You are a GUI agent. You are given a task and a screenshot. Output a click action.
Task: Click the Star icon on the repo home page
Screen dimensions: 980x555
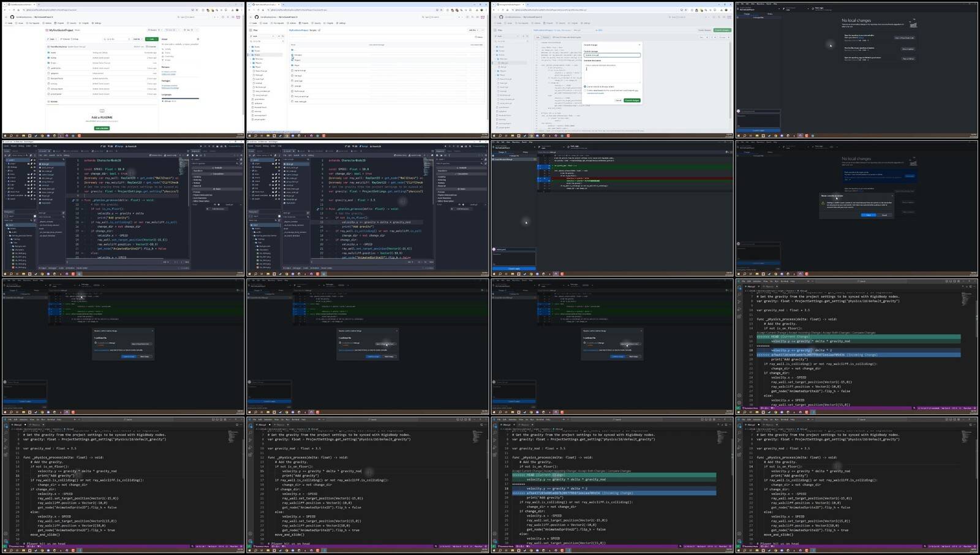pos(185,30)
